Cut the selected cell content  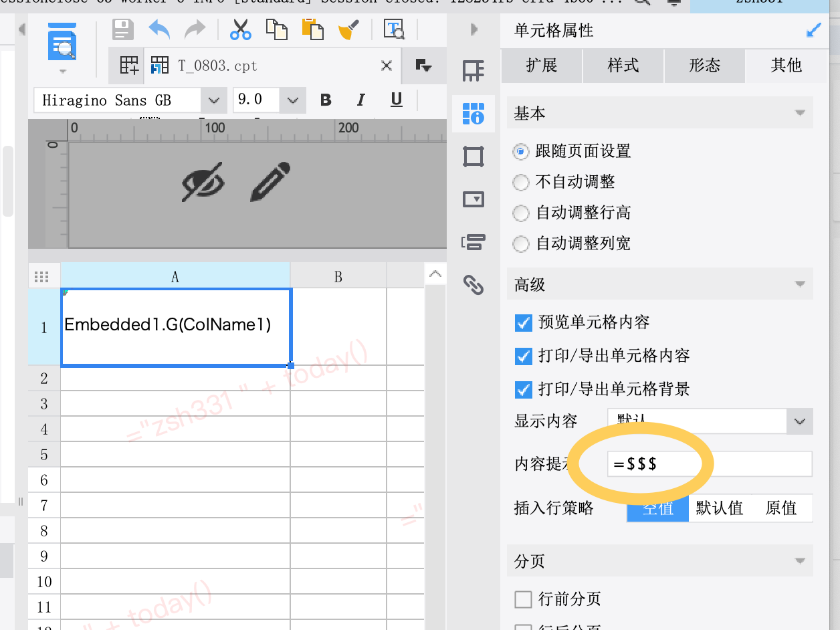240,29
